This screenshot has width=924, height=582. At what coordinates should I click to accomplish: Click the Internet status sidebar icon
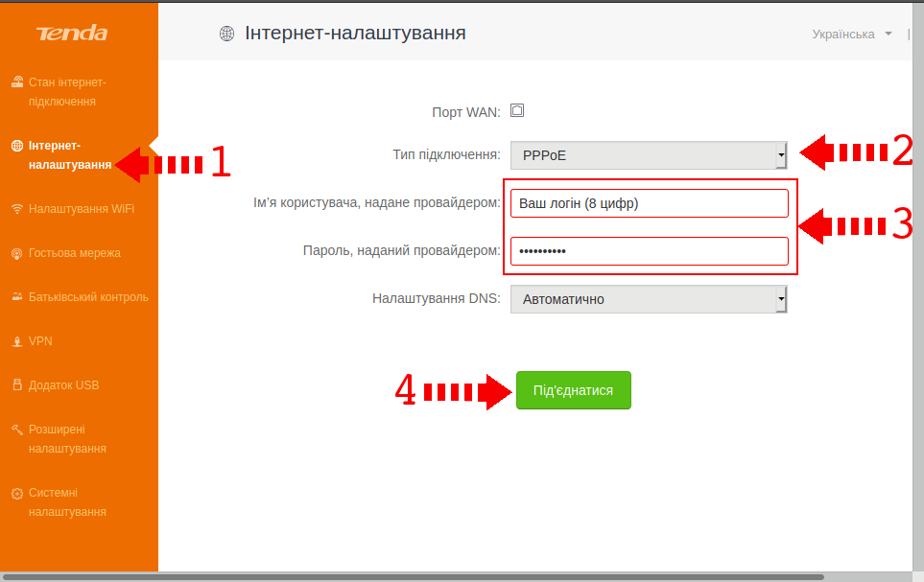[x=16, y=82]
